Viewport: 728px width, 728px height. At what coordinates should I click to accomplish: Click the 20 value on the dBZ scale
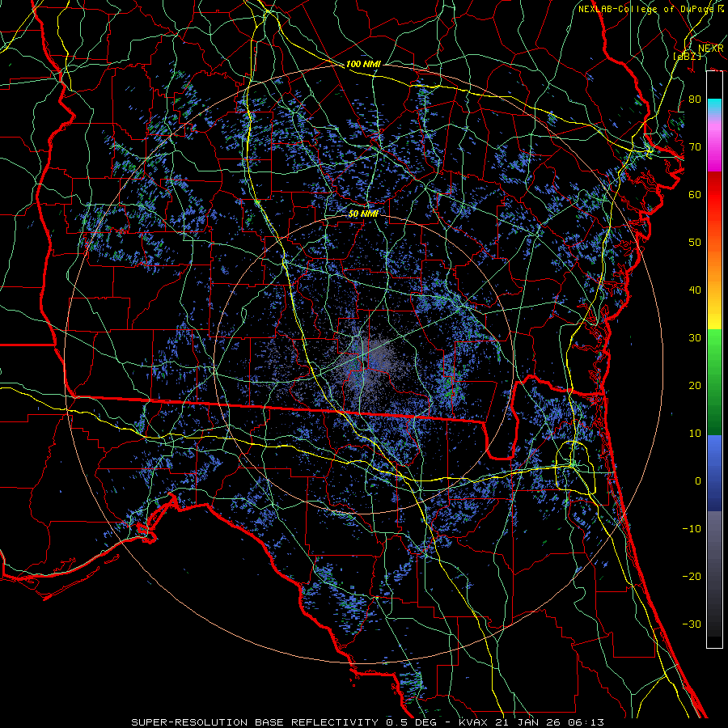[695, 386]
